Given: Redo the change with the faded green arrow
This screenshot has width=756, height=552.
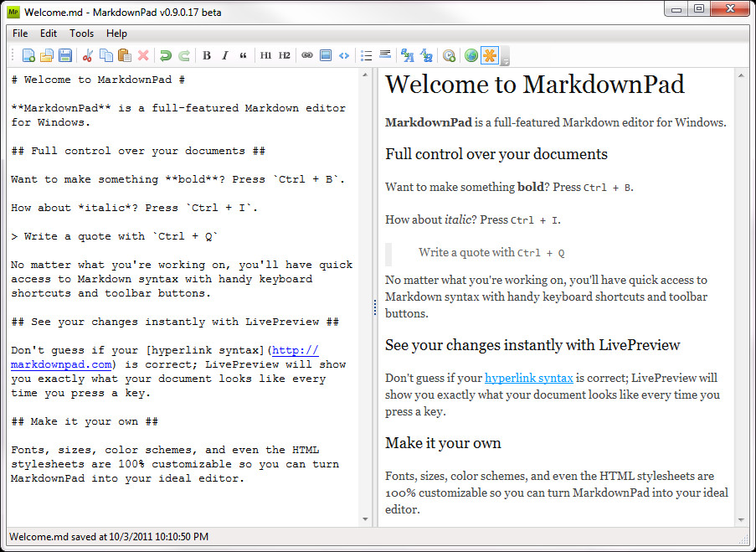Looking at the screenshot, I should click(x=183, y=55).
